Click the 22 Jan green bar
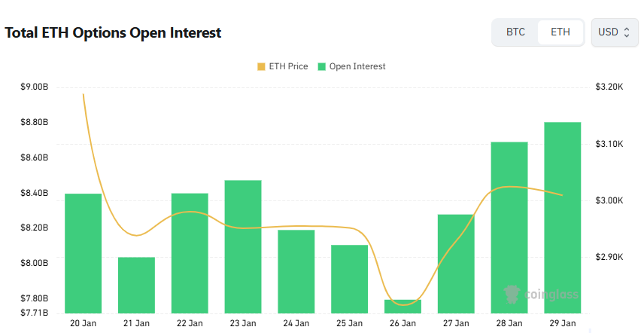Image resolution: width=644 pixels, height=333 pixels. click(x=190, y=253)
